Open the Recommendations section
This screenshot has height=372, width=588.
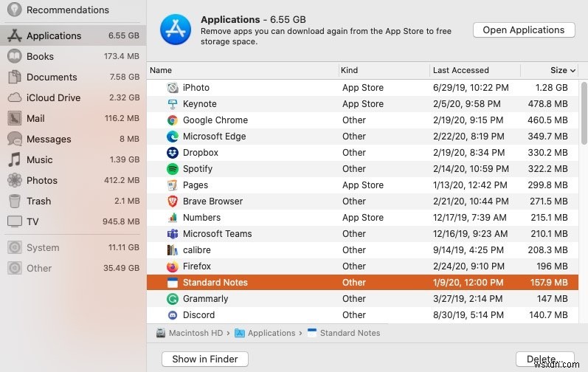[73, 10]
